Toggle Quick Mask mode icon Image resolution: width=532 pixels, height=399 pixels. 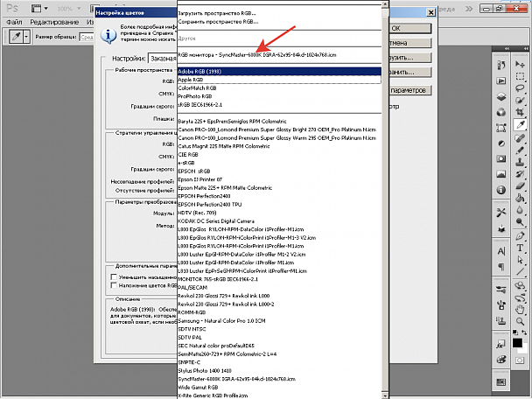pos(520,360)
